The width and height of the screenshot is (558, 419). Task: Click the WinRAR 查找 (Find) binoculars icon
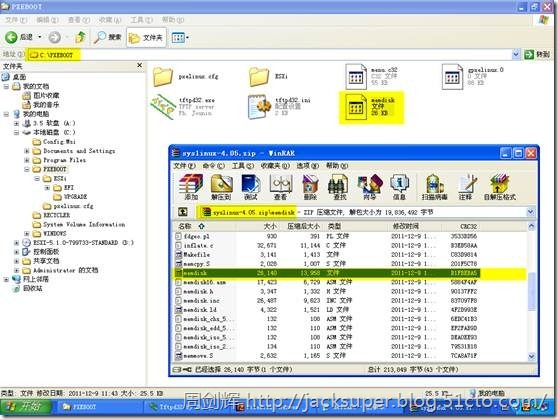point(339,187)
